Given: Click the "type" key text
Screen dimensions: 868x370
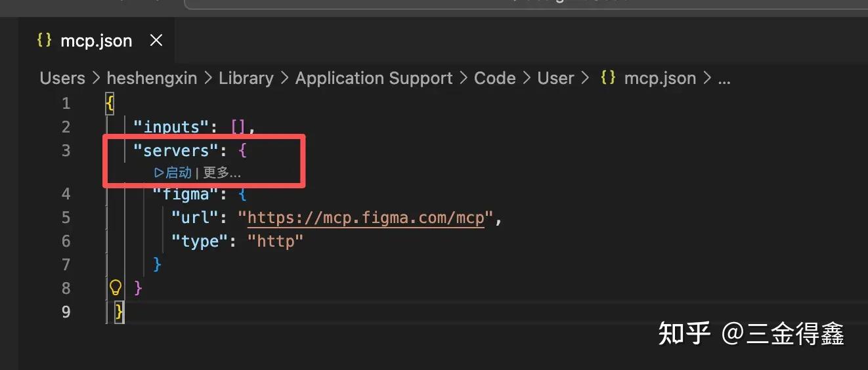Looking at the screenshot, I should (x=200, y=241).
